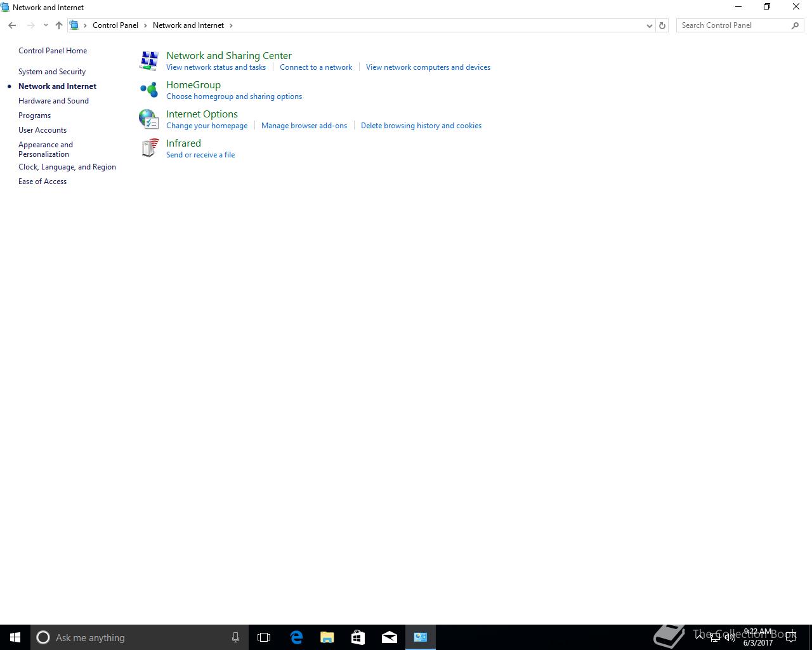
Task: Click Connect to a network
Action: click(x=316, y=67)
